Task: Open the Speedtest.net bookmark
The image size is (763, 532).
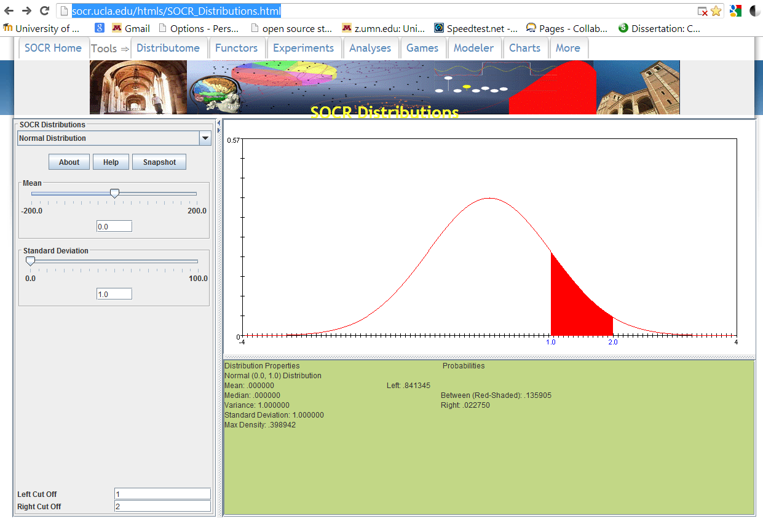Action: [x=475, y=28]
